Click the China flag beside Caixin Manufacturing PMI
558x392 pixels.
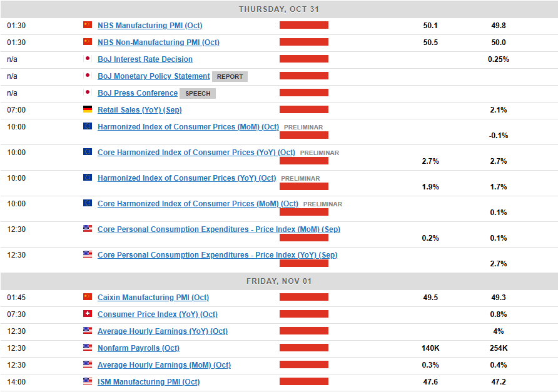pyautogui.click(x=88, y=297)
